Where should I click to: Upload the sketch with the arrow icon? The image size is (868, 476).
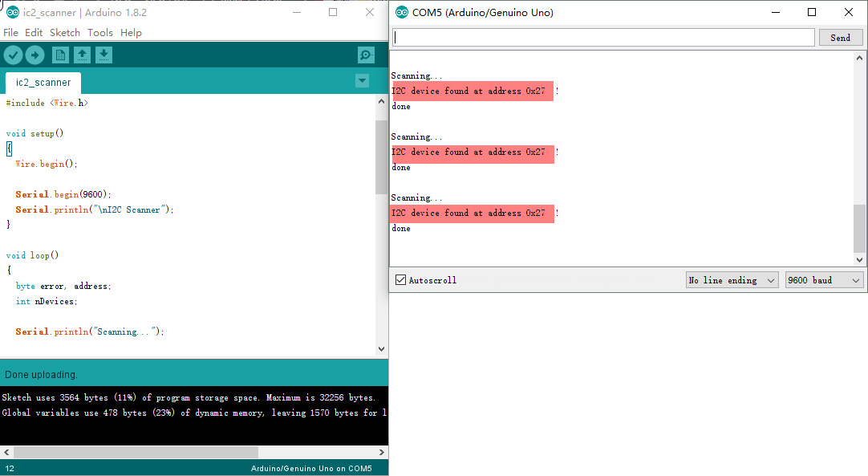34,55
